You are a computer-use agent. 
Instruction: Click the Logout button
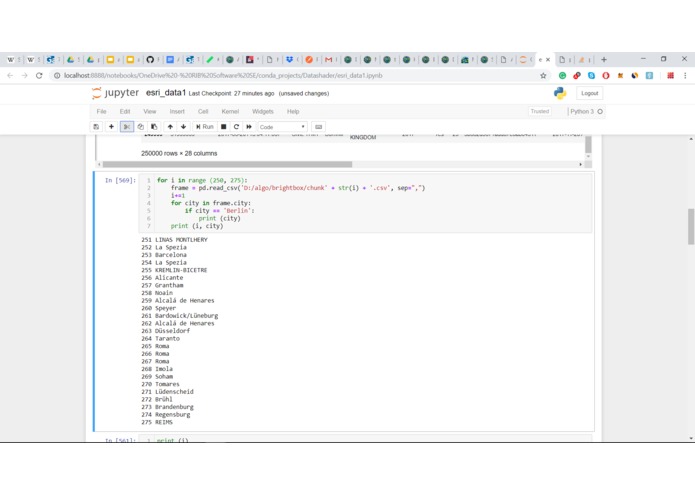[590, 93]
